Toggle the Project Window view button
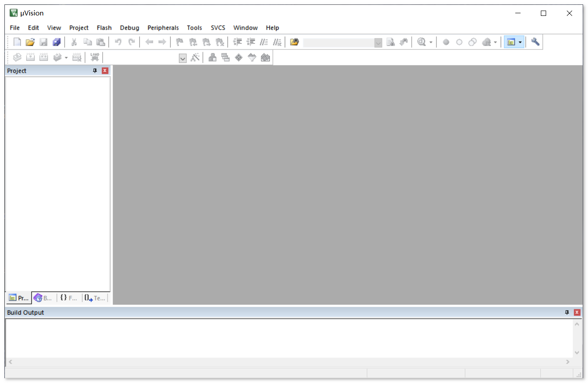This screenshot has width=588, height=383. [x=511, y=42]
